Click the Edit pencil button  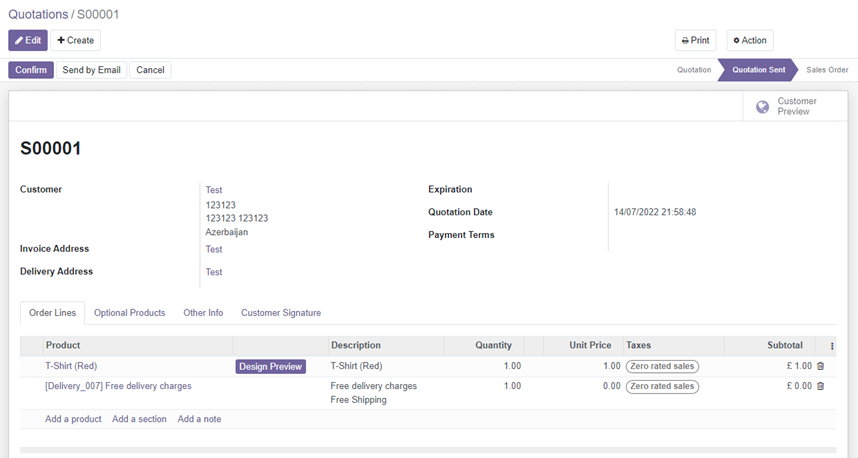coord(28,40)
